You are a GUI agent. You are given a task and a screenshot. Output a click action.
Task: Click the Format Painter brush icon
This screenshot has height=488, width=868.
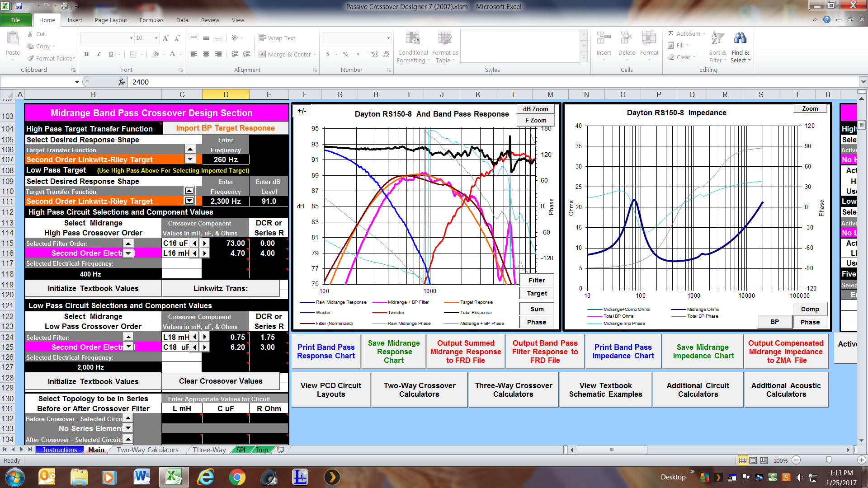[x=30, y=58]
